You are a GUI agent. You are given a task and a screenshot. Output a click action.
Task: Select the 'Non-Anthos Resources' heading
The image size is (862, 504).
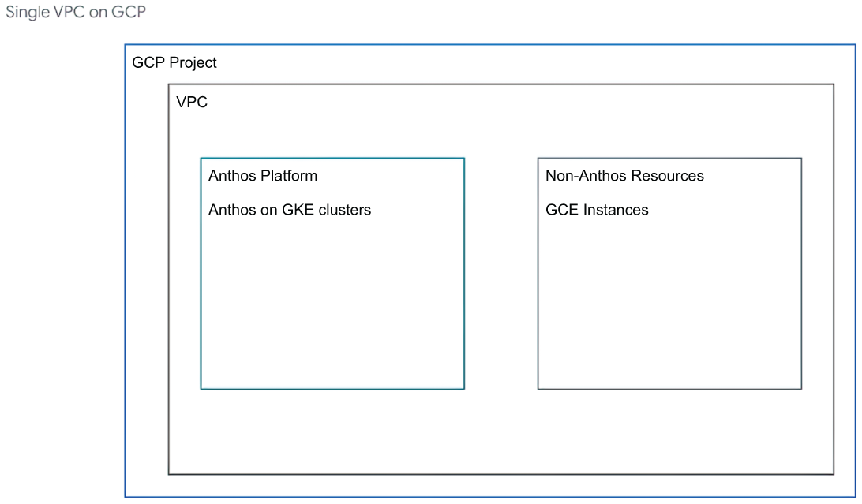point(624,176)
